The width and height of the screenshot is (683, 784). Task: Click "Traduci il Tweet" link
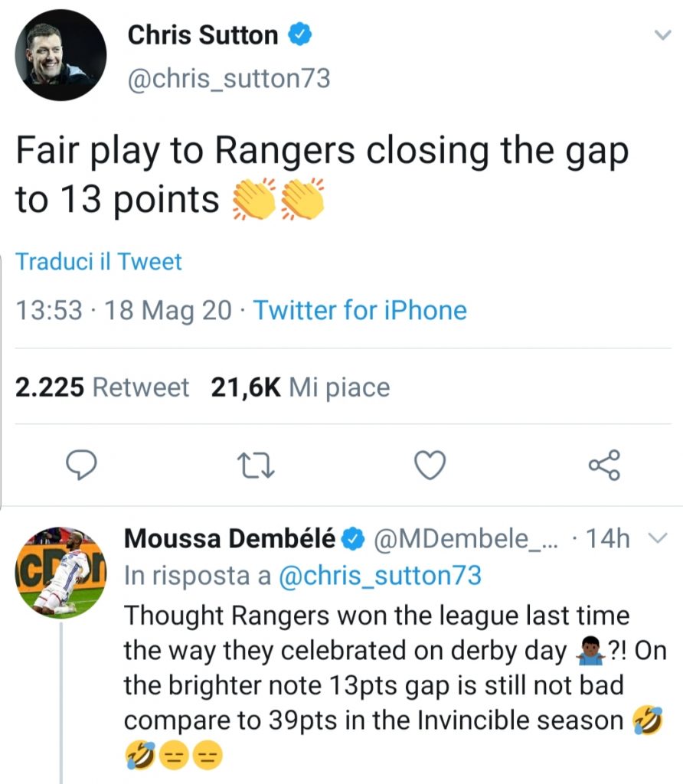coord(99,262)
